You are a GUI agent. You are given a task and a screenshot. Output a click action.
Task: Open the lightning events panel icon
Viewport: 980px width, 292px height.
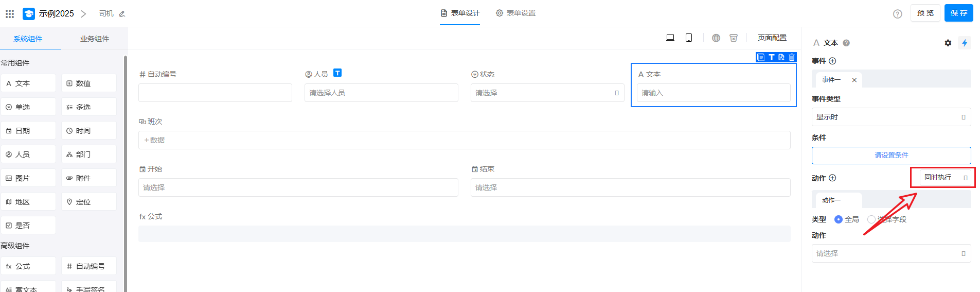pyautogui.click(x=965, y=43)
